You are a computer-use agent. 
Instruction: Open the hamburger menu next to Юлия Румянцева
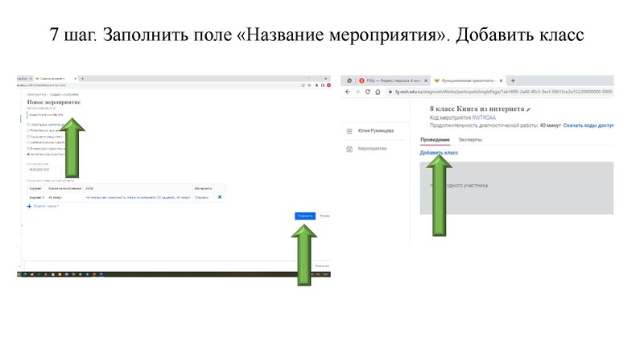click(x=349, y=131)
